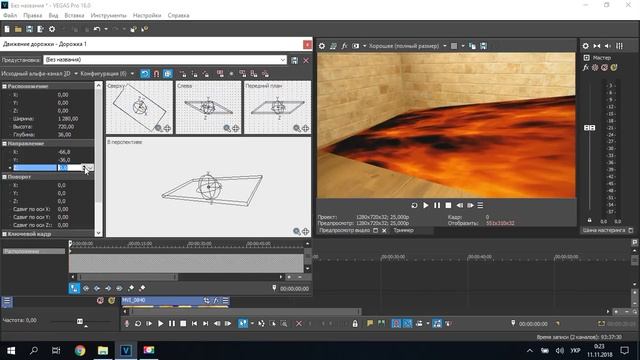Delete the track motion preset
640x360 pixels.
coord(306,60)
